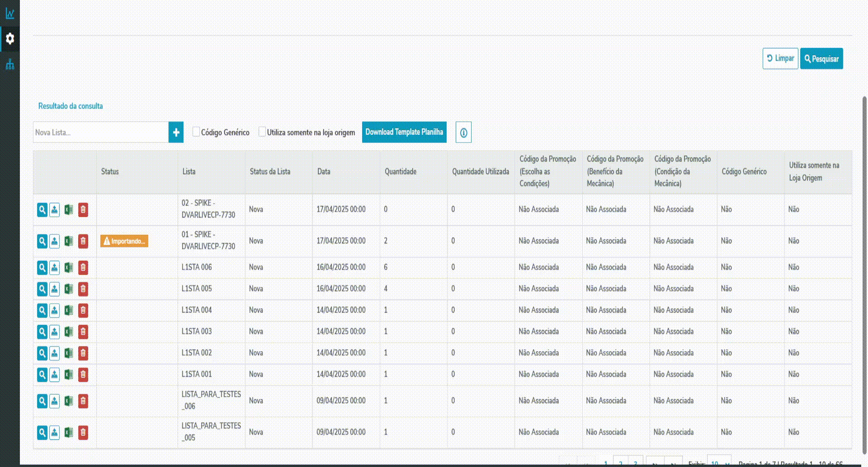Click the Quantidade Utilizada column header
The image size is (868, 467).
coord(481,172)
